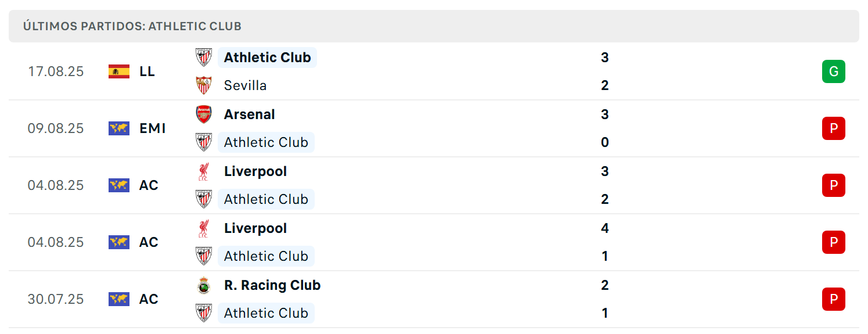Open the Athletic Club vs Sevilla team name

[x=267, y=58]
